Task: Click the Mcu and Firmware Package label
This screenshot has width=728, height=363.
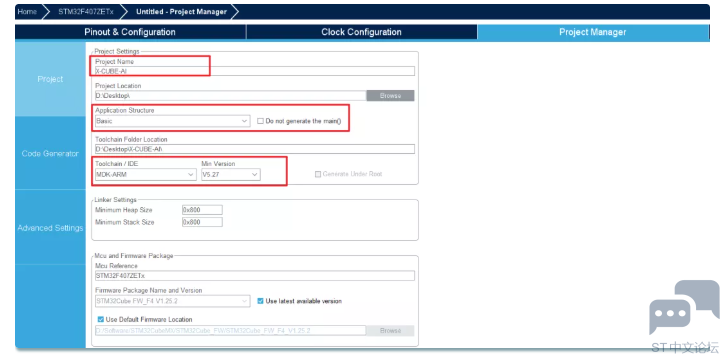Action: coord(134,256)
